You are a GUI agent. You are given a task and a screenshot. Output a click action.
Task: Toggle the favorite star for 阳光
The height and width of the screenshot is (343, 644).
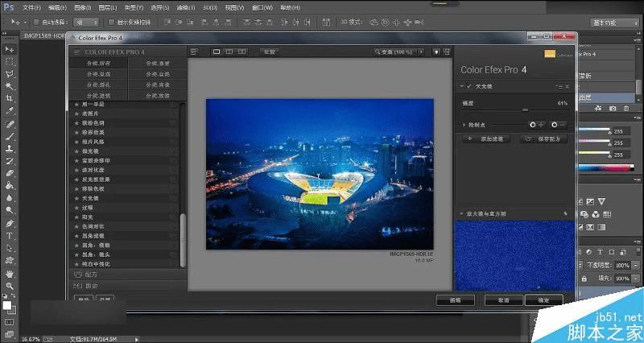pos(76,217)
